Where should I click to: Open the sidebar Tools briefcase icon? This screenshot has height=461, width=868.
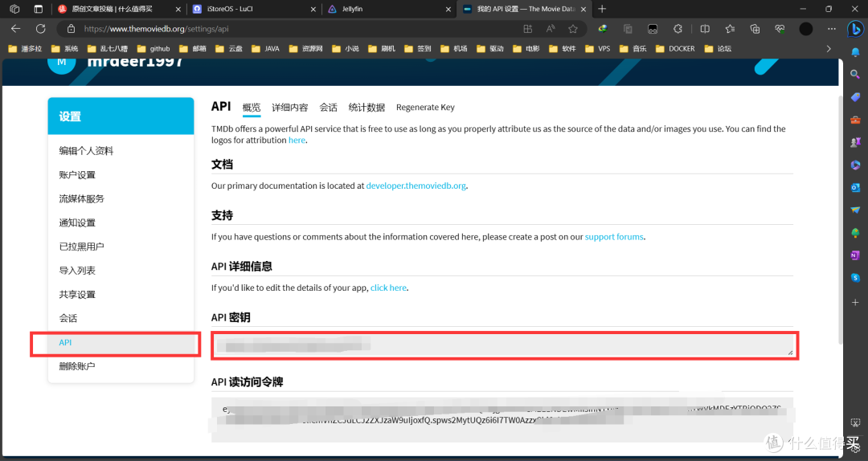[x=855, y=120]
